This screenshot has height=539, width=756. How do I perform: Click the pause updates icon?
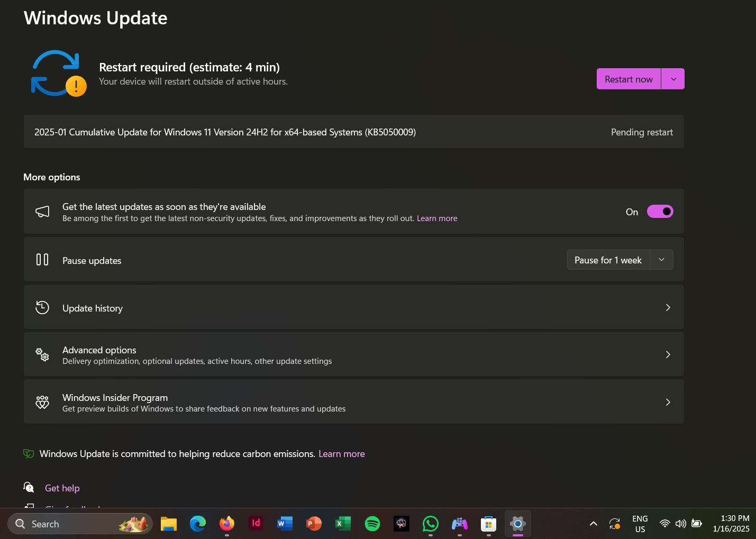(42, 259)
